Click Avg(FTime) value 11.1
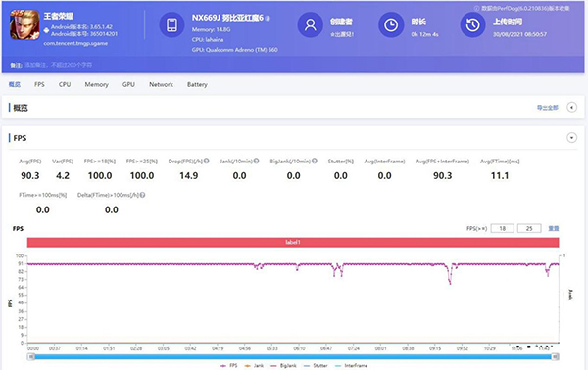This screenshot has height=370, width=588. tap(500, 175)
